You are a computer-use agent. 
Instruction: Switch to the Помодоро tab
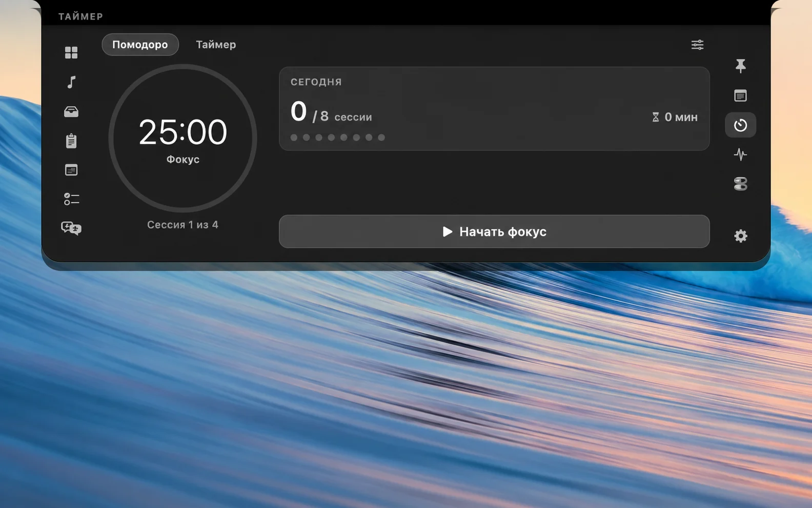(x=140, y=45)
